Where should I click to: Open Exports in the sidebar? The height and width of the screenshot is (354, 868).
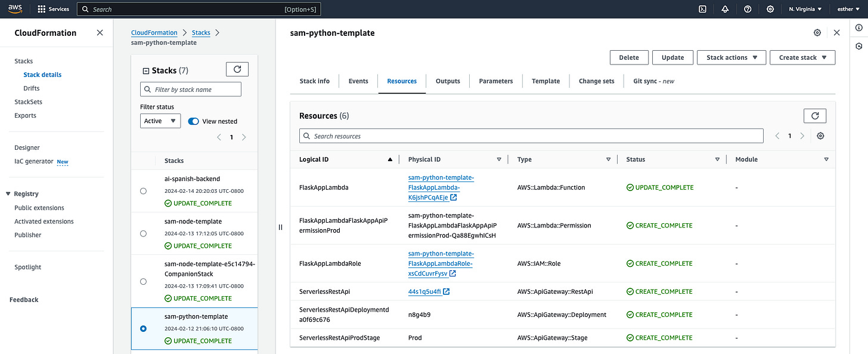click(25, 116)
